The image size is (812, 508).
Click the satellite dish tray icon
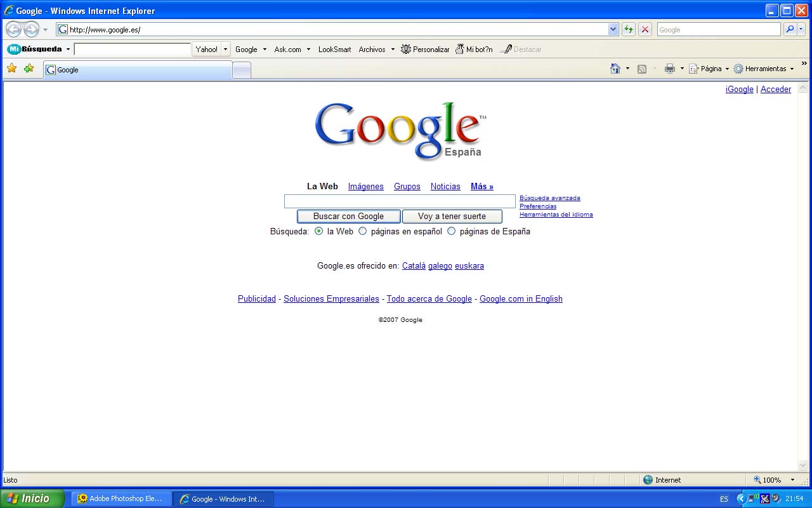765,498
